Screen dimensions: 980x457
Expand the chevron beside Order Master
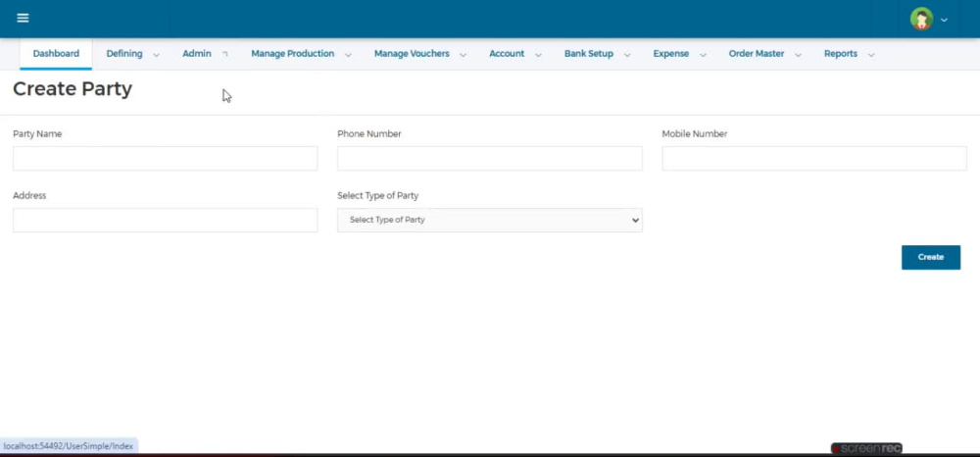(798, 55)
